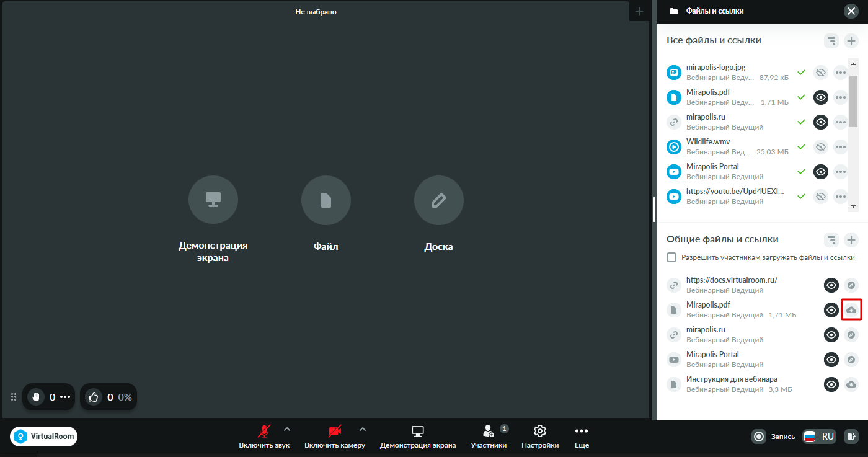The image size is (868, 457).
Task: Start screen sharing via the central Демонстрация экрана circle
Action: (x=213, y=200)
